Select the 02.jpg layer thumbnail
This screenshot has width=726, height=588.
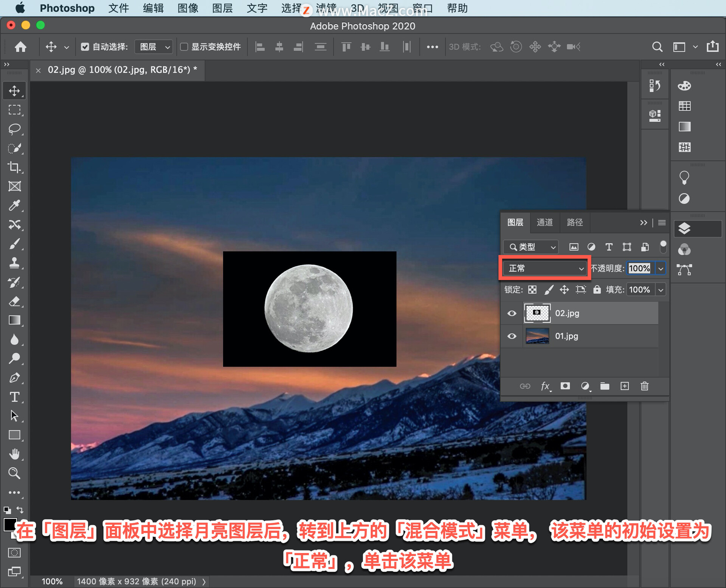point(537,313)
